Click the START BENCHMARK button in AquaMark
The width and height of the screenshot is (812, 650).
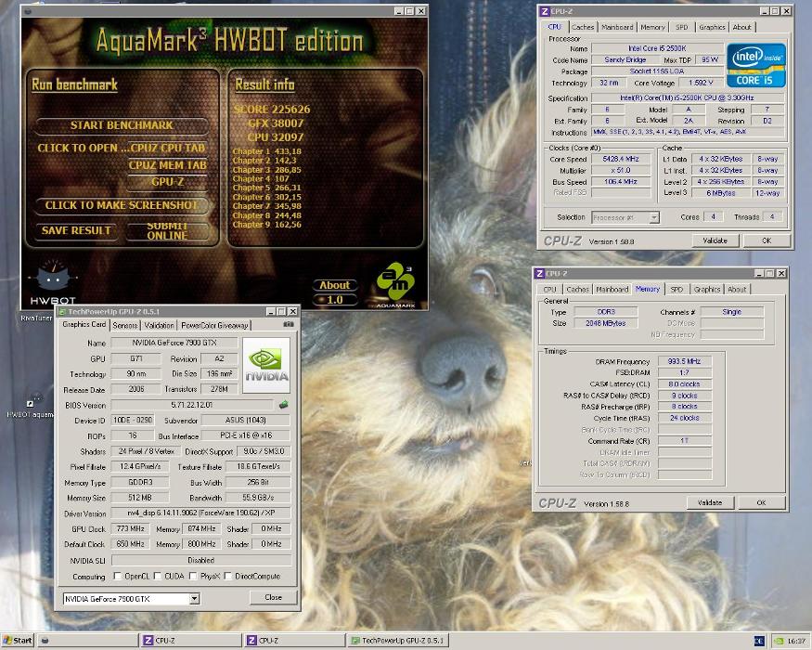pos(122,125)
